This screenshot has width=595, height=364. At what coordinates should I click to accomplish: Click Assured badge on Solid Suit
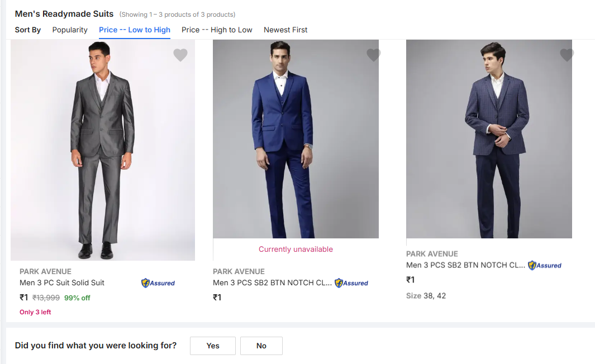(x=158, y=283)
